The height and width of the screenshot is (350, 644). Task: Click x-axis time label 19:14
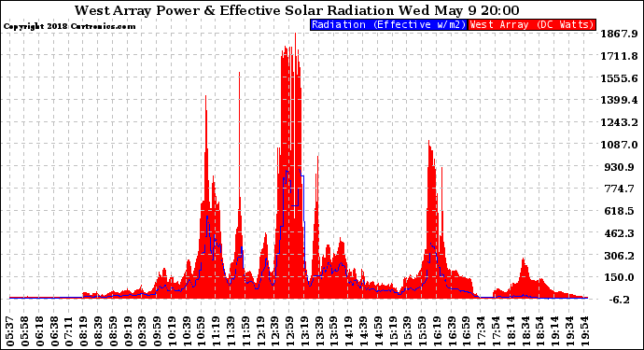click(x=555, y=331)
